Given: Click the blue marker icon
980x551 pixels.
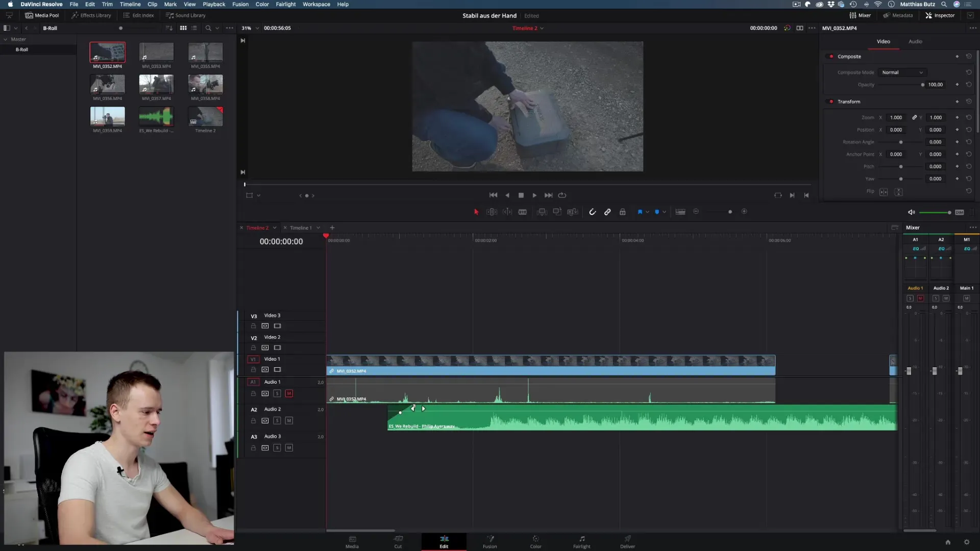Looking at the screenshot, I should [x=657, y=212].
